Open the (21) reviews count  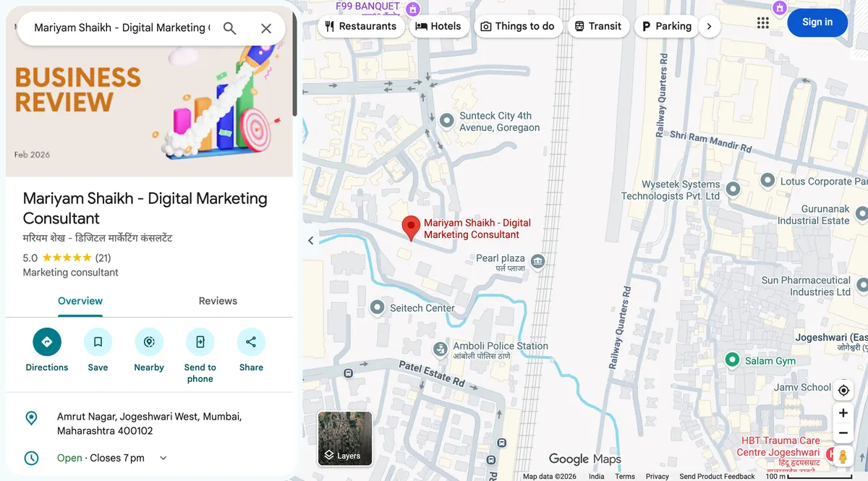103,257
